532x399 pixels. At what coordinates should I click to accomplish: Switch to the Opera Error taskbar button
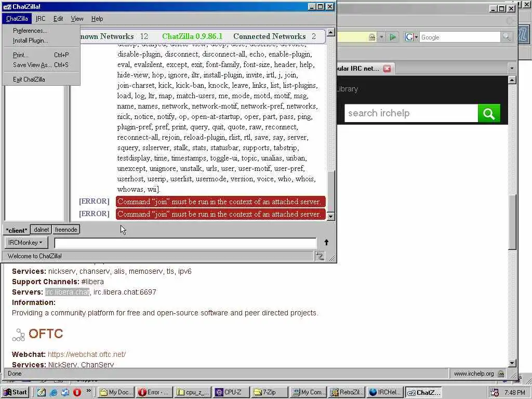[155, 392]
